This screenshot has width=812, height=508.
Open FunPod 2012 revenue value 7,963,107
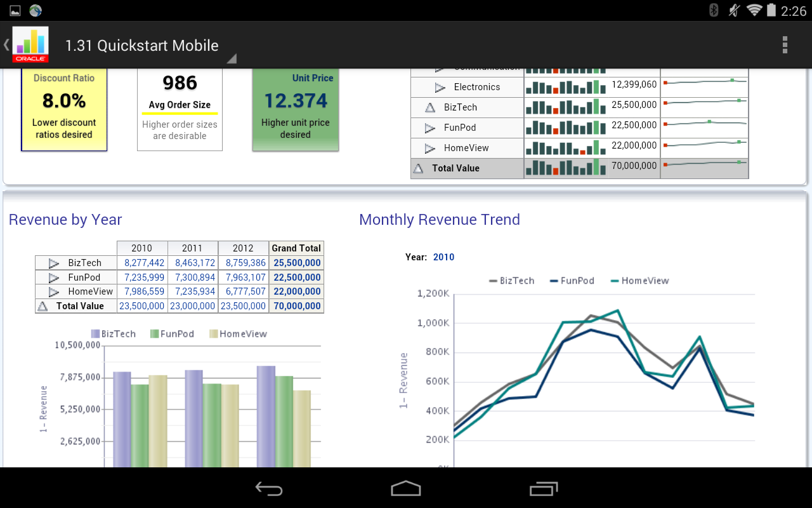tap(246, 277)
